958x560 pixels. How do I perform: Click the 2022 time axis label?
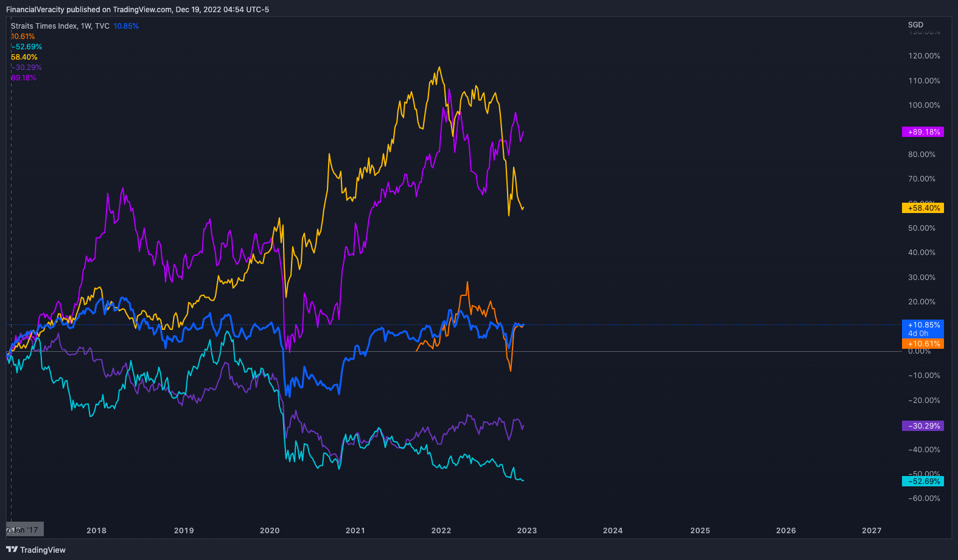[x=441, y=531]
